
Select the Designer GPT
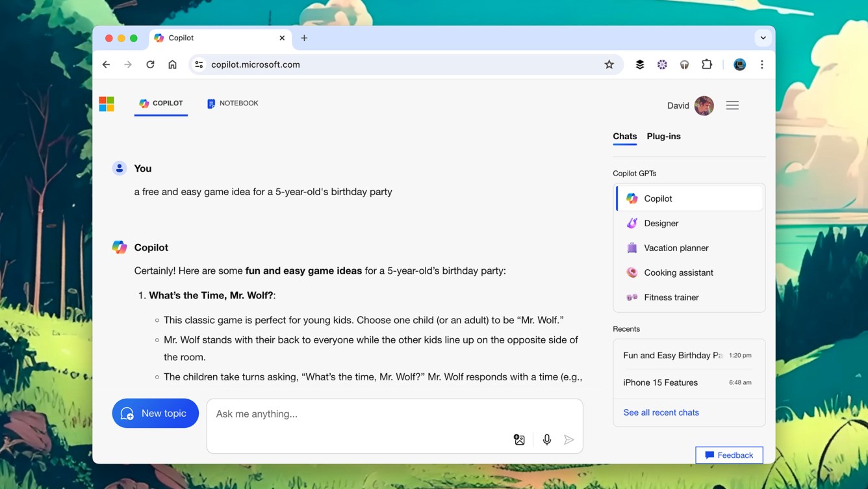pyautogui.click(x=661, y=223)
